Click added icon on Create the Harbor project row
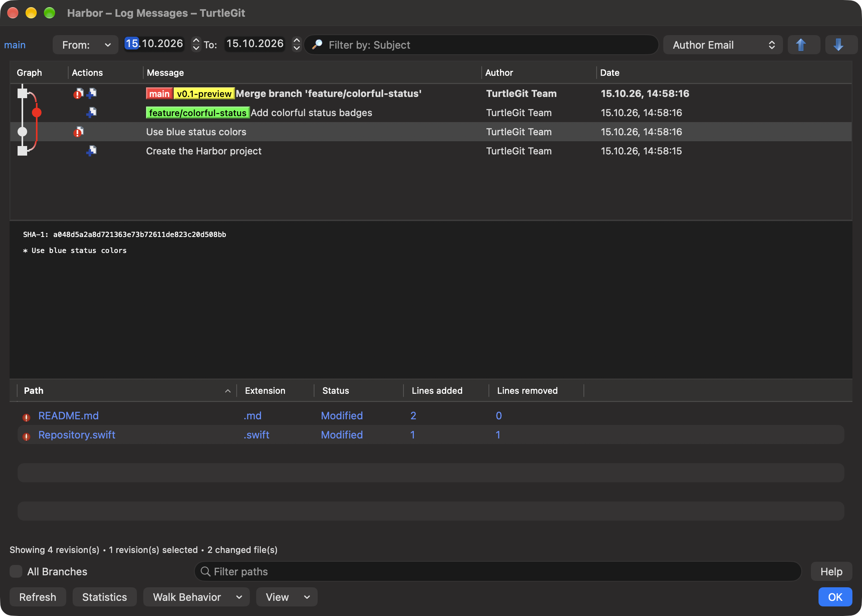The image size is (862, 616). pyautogui.click(x=92, y=151)
